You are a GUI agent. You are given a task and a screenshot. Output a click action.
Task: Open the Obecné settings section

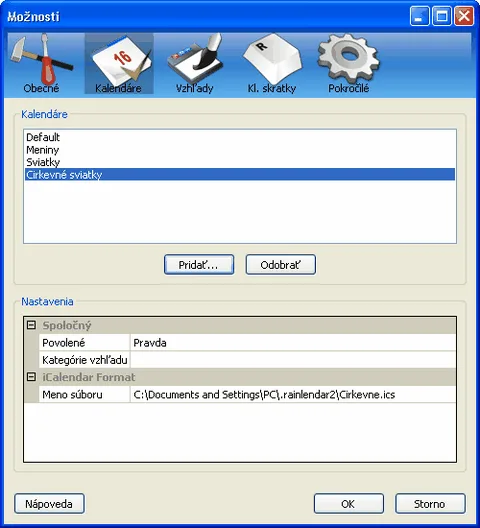[42, 64]
